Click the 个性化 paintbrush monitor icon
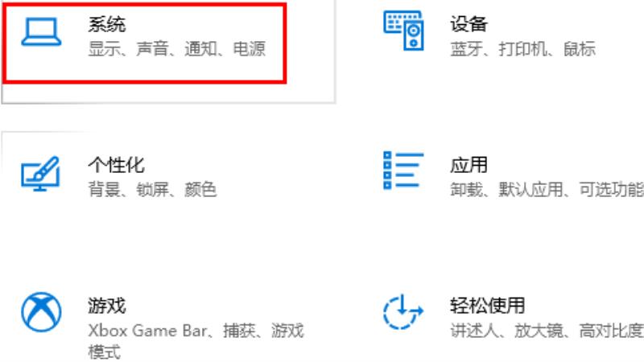The height and width of the screenshot is (362, 644). [x=40, y=173]
